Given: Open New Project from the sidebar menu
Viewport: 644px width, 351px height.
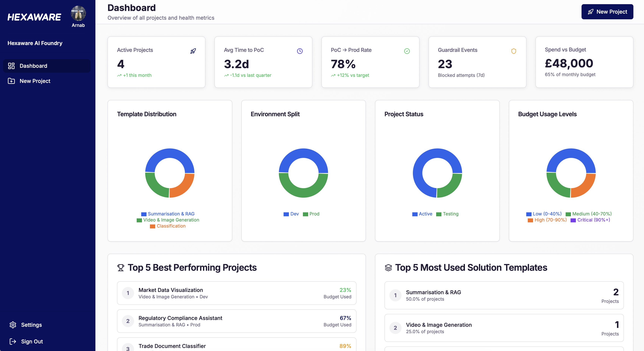Looking at the screenshot, I should (35, 81).
